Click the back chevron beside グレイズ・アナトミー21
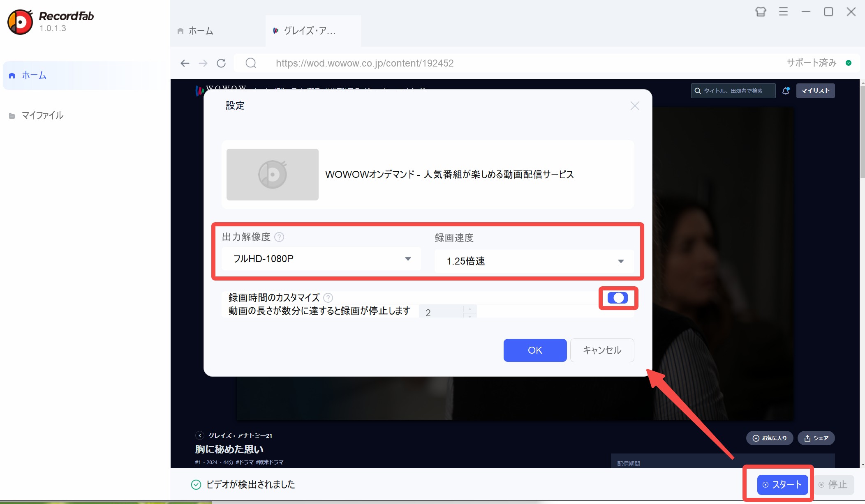The image size is (865, 504). tap(200, 435)
